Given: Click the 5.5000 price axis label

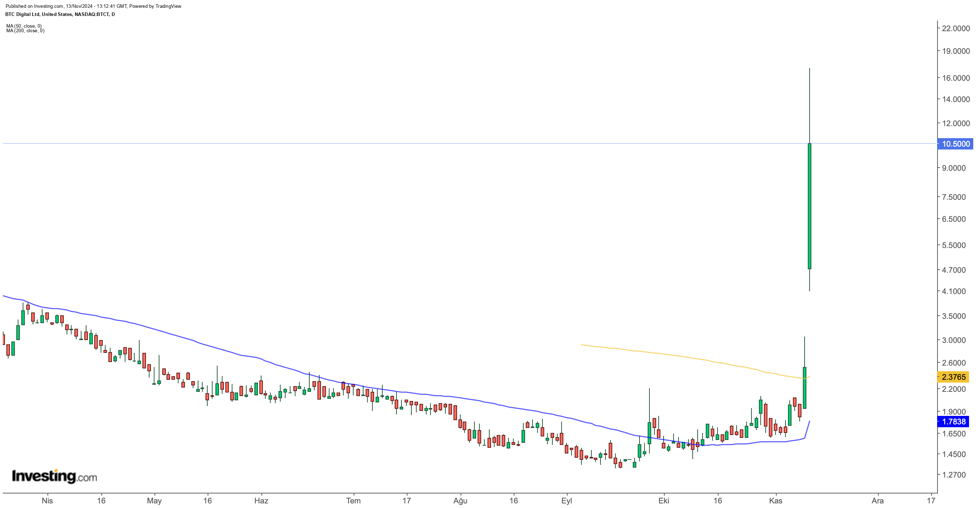Looking at the screenshot, I should (953, 245).
